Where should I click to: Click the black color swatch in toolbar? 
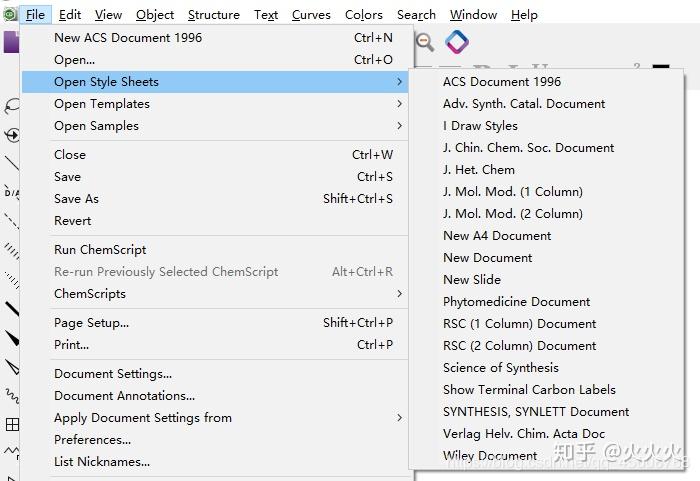click(660, 68)
